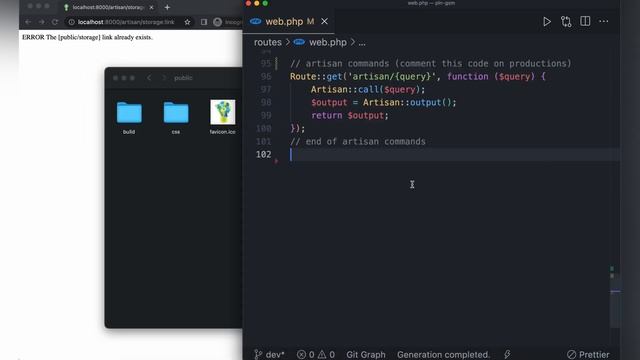
Task: Click the lightning bolt status bar icon
Action: 507,354
